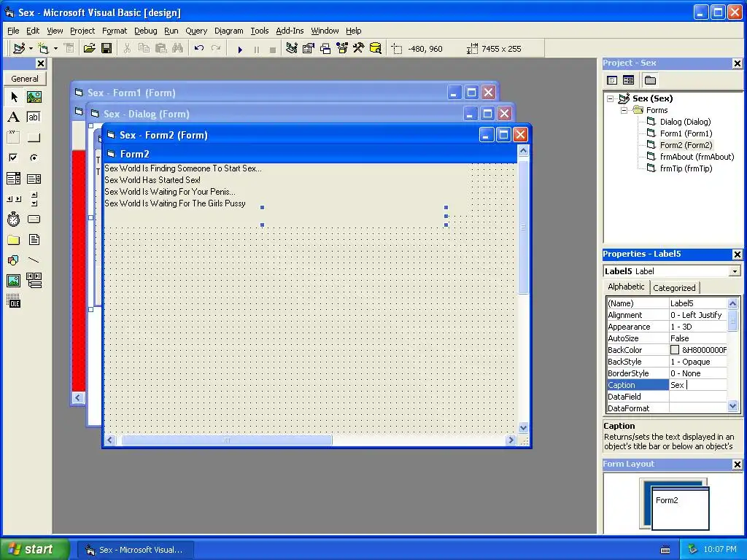Switch to the Alphabetic properties tab
The width and height of the screenshot is (747, 560).
[626, 287]
